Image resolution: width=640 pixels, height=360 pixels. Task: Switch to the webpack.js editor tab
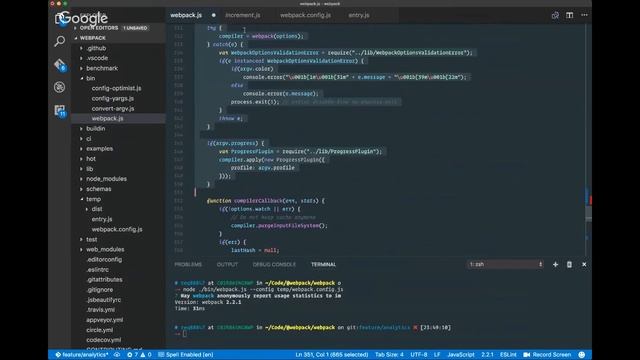click(186, 15)
